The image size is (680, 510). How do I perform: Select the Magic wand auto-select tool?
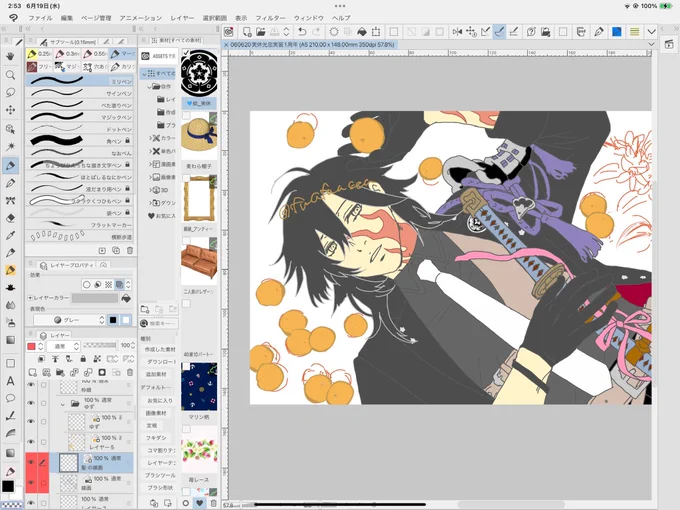[x=10, y=146]
